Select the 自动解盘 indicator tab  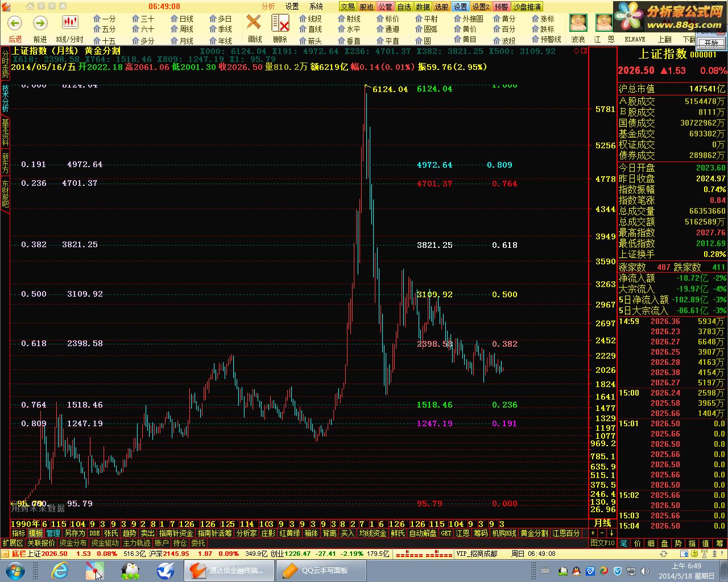pos(423,533)
